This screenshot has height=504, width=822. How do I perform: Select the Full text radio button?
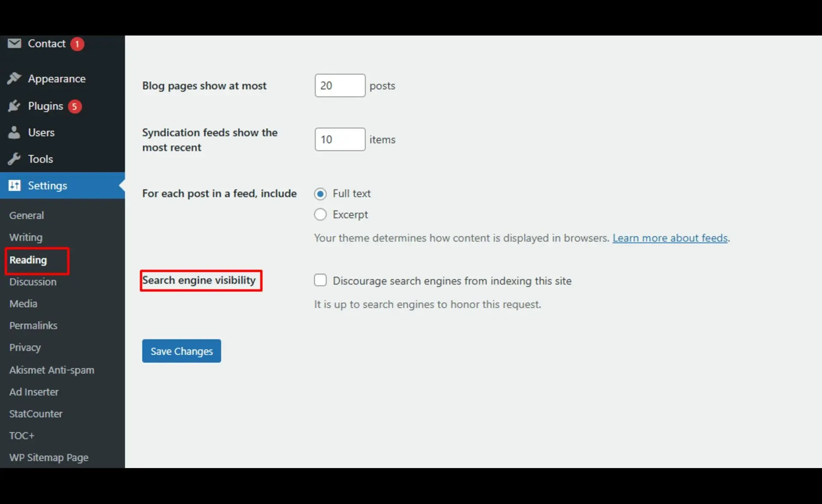(320, 194)
